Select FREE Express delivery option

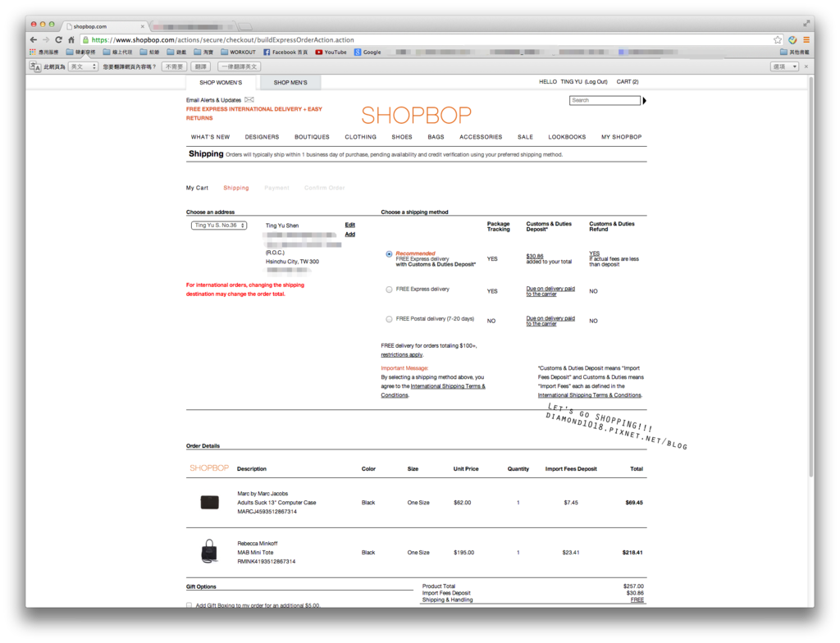(389, 290)
